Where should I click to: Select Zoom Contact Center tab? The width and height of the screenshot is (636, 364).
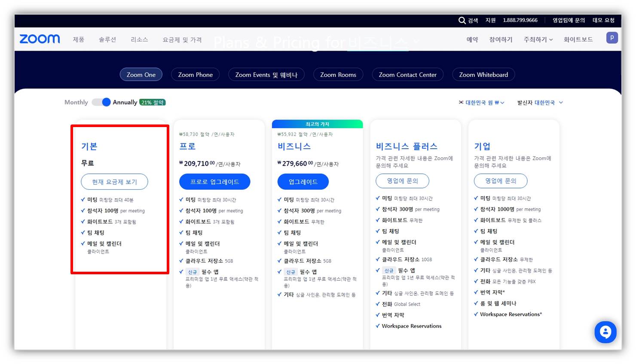pos(408,75)
